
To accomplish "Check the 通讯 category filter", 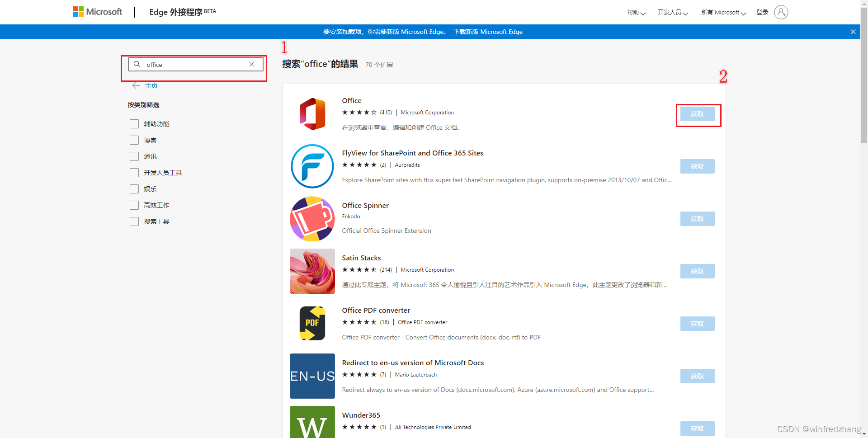I will pyautogui.click(x=134, y=156).
